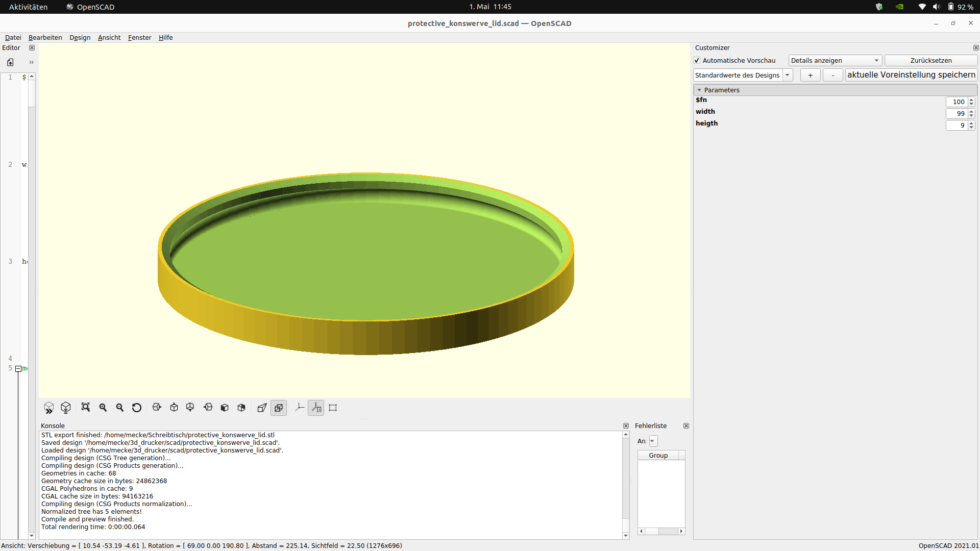Open the Design menu

(x=80, y=37)
